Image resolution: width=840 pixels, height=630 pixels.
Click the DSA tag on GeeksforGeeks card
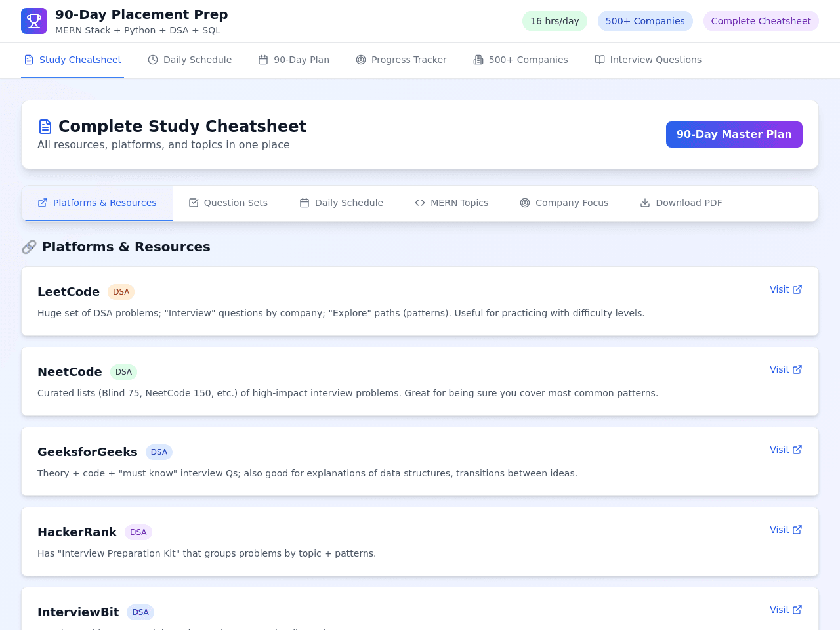point(159,452)
